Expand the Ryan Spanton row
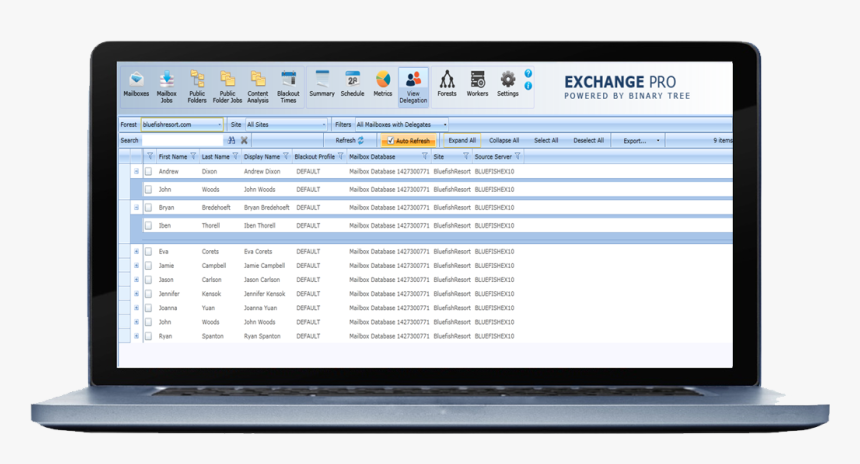 pos(136,336)
